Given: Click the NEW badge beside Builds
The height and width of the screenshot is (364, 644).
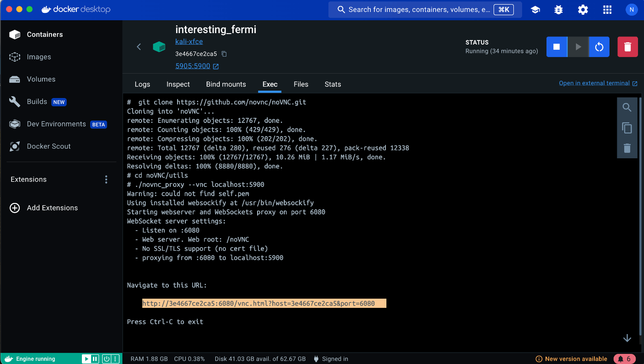Looking at the screenshot, I should (x=59, y=102).
